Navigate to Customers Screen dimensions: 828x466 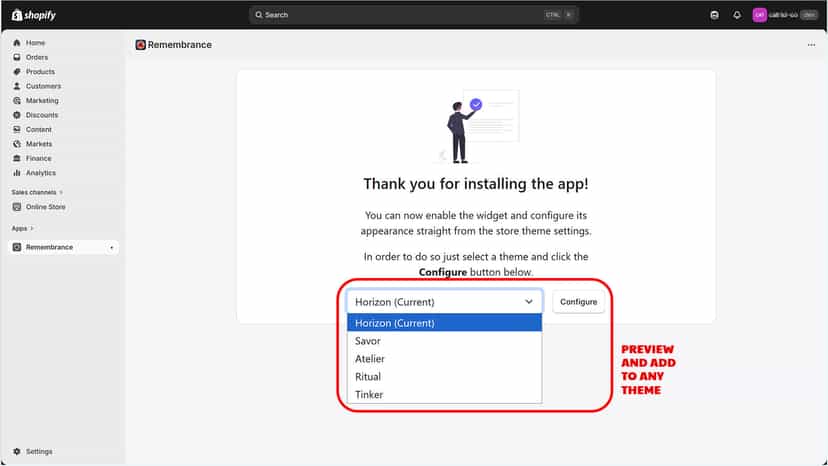(43, 86)
